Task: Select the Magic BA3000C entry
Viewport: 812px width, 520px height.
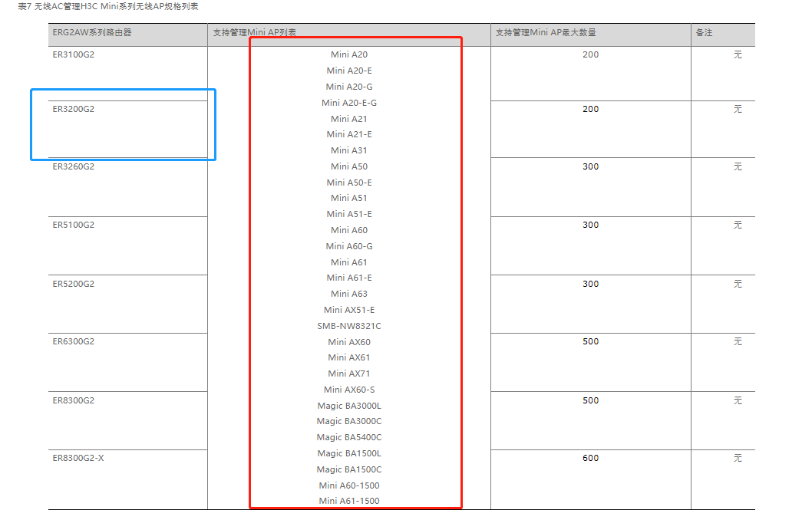Action: tap(349, 422)
